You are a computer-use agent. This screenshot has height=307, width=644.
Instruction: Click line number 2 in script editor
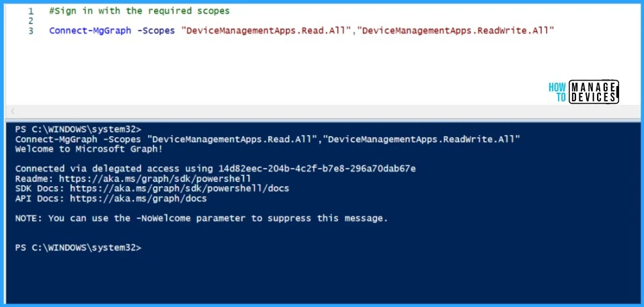[x=31, y=21]
